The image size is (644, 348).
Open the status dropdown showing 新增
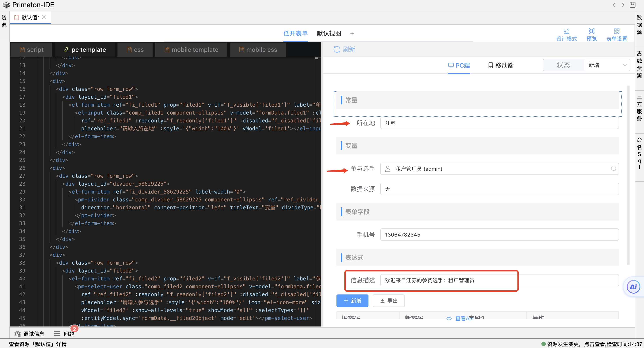coord(607,65)
